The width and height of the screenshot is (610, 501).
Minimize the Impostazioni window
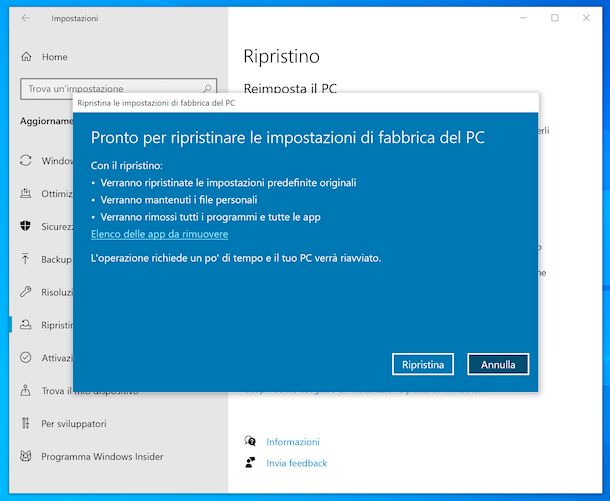point(524,18)
